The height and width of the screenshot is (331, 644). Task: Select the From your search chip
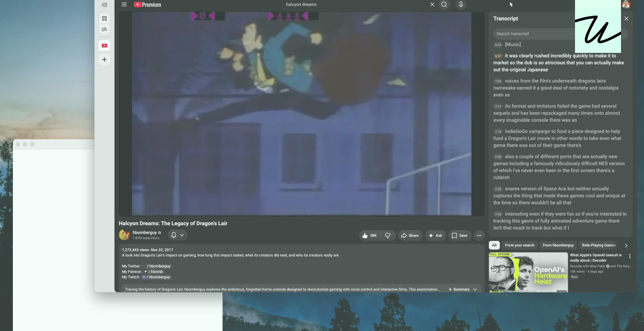point(520,245)
